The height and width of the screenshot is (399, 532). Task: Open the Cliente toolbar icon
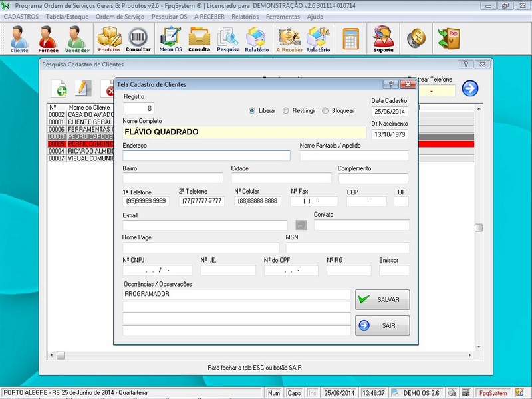tap(19, 39)
